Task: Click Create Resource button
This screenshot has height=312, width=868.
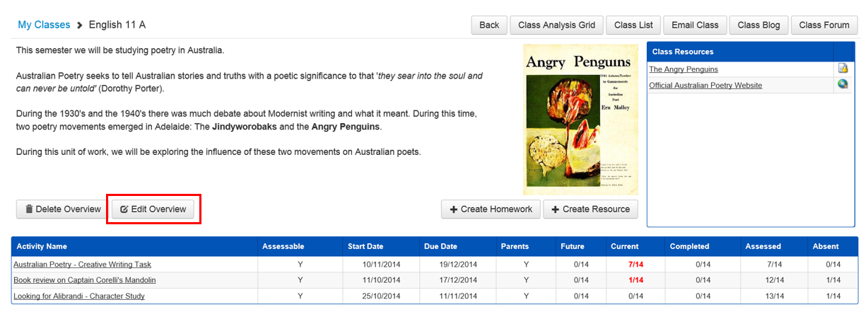Action: [590, 209]
